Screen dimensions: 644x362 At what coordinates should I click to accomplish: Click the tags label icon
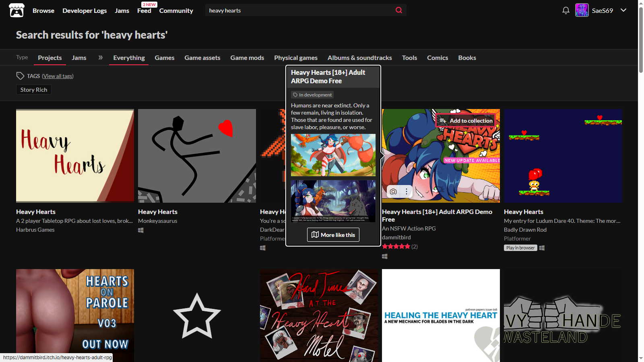20,76
